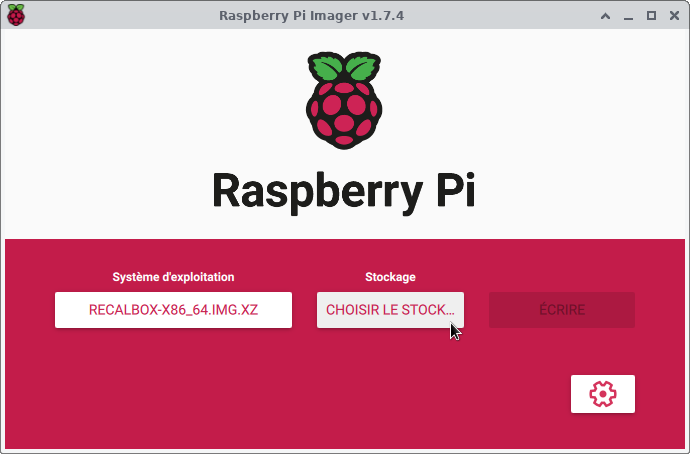The height and width of the screenshot is (454, 690).
Task: Click the Raspberry Pi icon in title bar
Action: 16,15
